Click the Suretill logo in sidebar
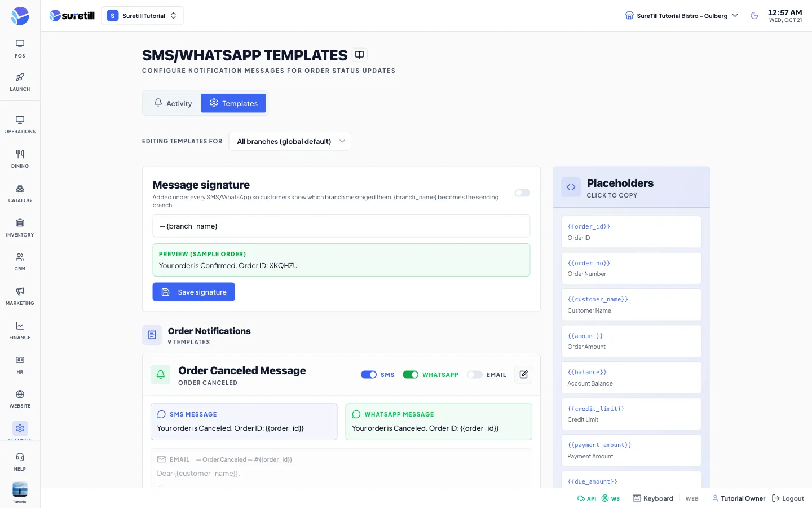Viewport: 812px width, 508px height. 20,16
